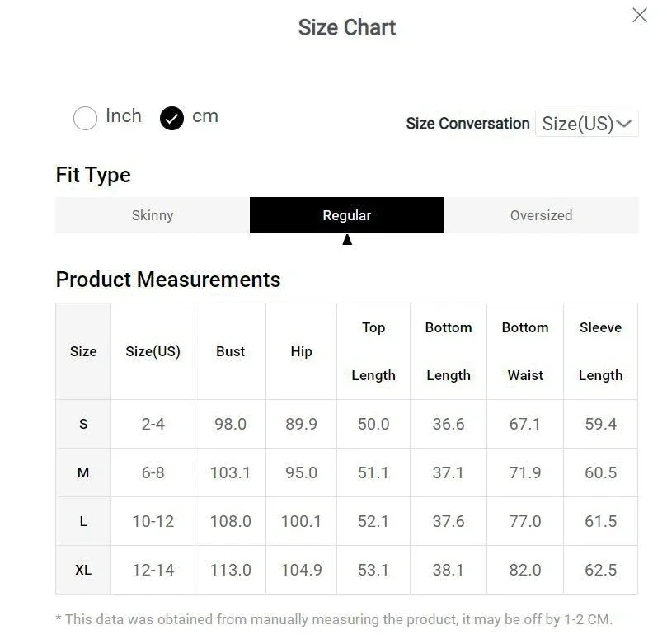Click the Size Chart title text

click(347, 27)
